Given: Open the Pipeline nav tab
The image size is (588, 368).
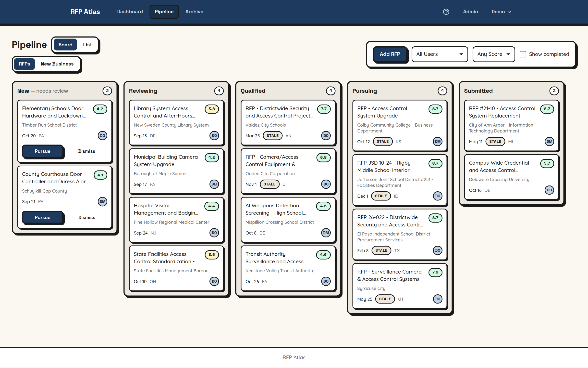Looking at the screenshot, I should click(164, 12).
